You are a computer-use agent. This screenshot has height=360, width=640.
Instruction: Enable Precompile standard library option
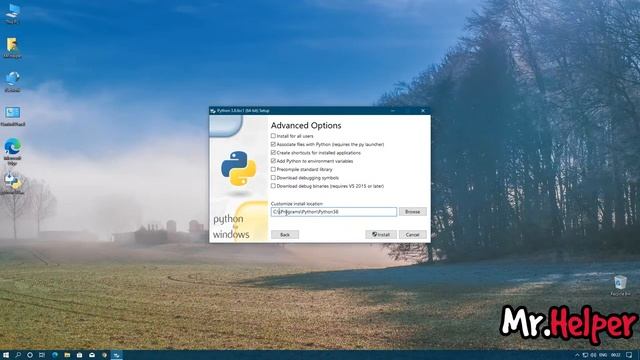[273, 169]
